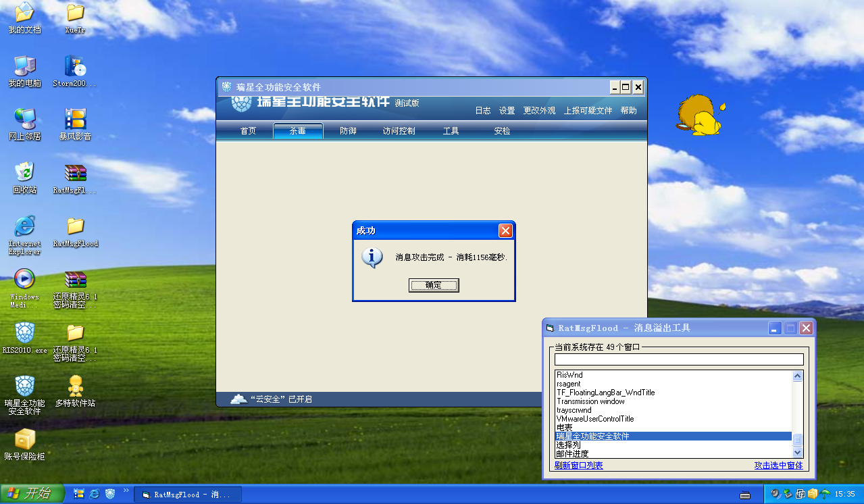This screenshot has width=864, height=504.
Task: Click the Rising lion mascot on desktop
Action: (701, 115)
